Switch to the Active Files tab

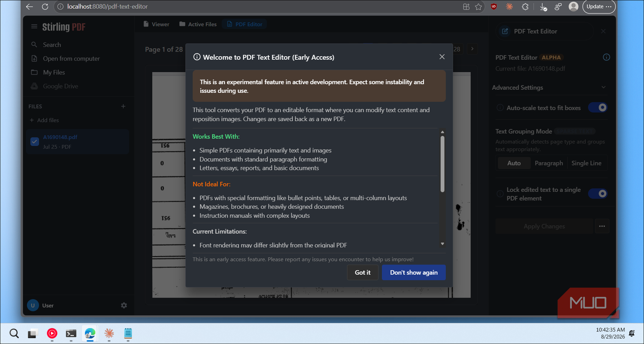tap(198, 24)
